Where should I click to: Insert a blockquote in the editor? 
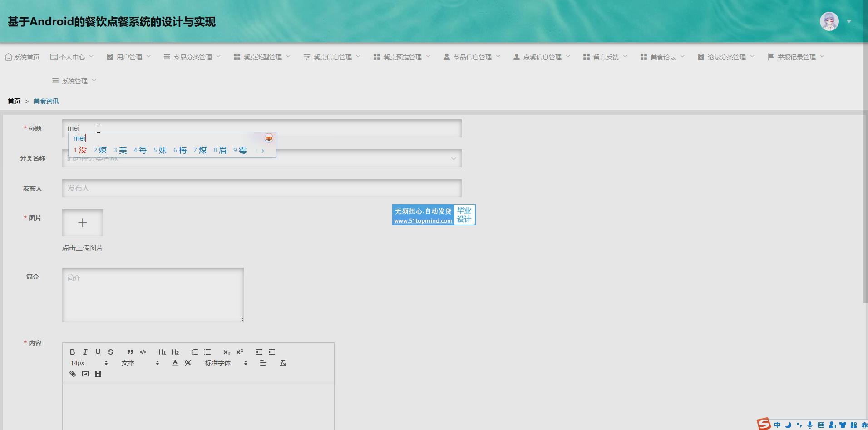130,352
